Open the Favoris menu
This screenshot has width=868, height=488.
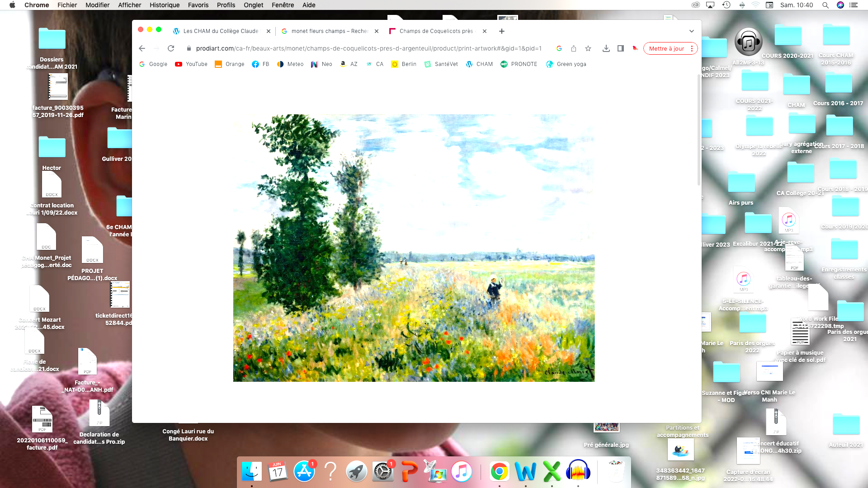[198, 5]
